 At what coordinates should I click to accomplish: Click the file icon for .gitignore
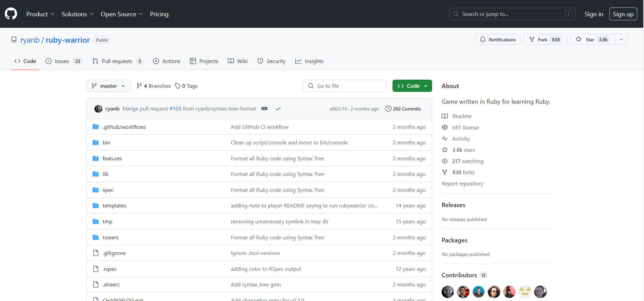click(96, 253)
